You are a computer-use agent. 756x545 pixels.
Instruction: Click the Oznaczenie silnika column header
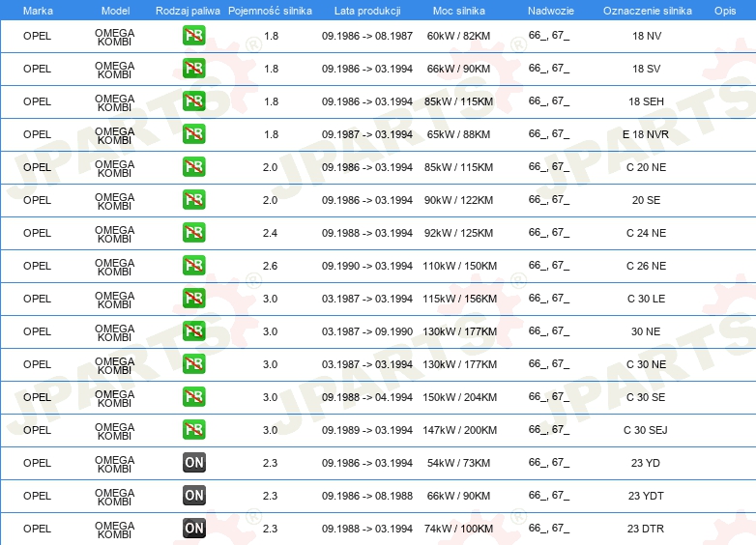click(647, 11)
